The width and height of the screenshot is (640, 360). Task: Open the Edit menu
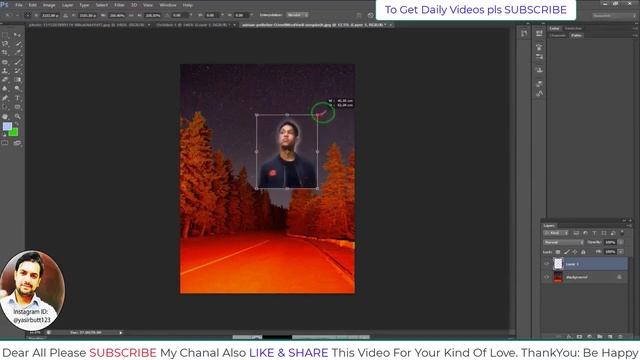click(33, 5)
